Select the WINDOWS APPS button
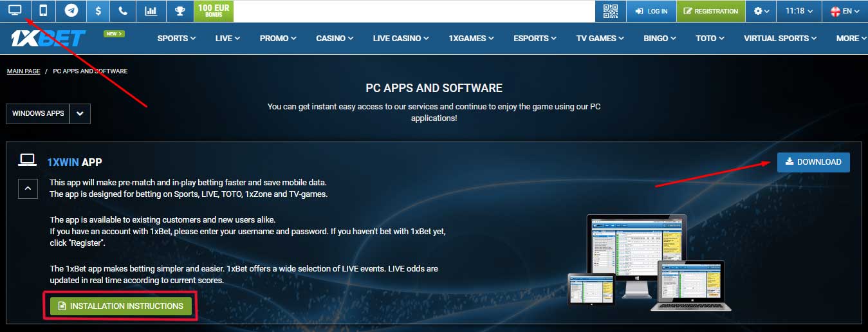This screenshot has width=868, height=332. tap(38, 113)
